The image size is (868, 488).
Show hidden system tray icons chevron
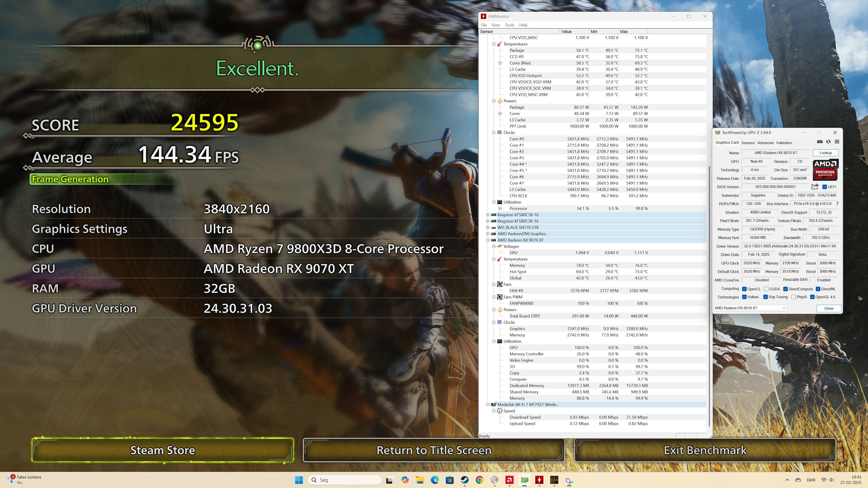point(787,480)
